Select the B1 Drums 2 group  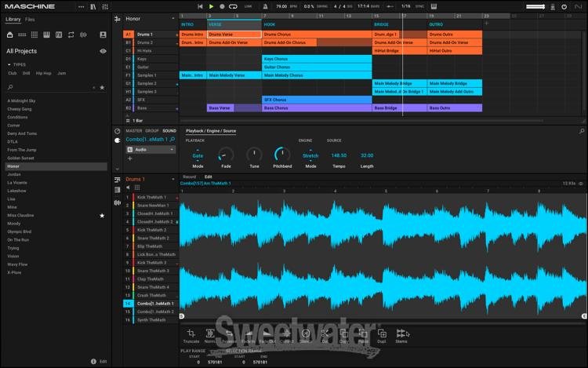coord(151,42)
